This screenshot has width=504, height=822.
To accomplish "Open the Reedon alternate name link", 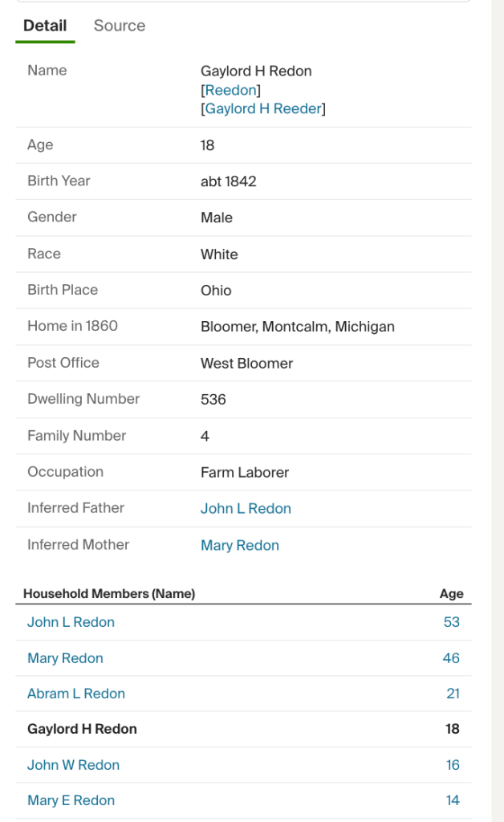I will pos(231,90).
